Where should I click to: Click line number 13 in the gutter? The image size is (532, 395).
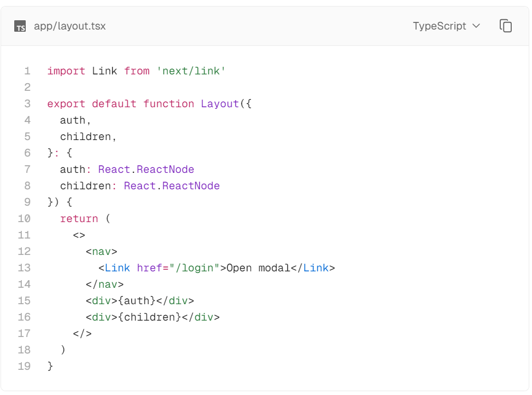click(x=24, y=268)
